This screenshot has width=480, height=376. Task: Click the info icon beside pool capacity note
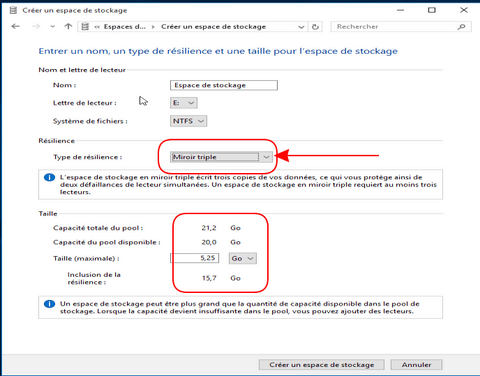(x=49, y=304)
